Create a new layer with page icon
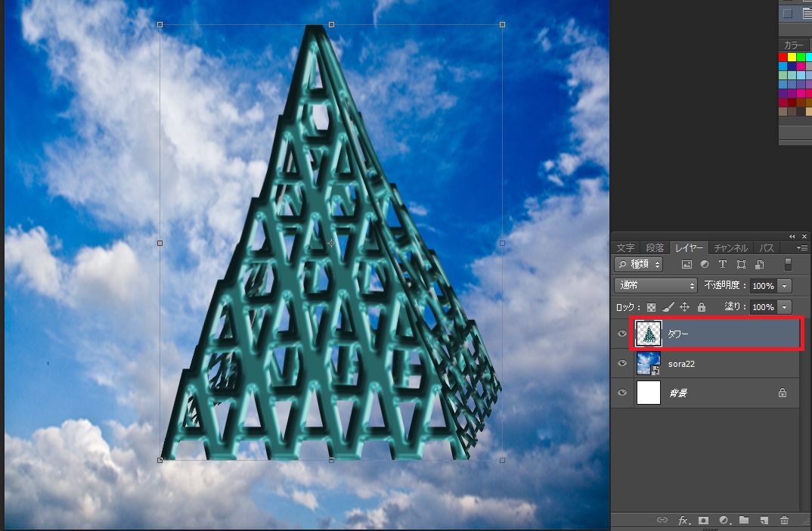812x531 pixels. (764, 520)
